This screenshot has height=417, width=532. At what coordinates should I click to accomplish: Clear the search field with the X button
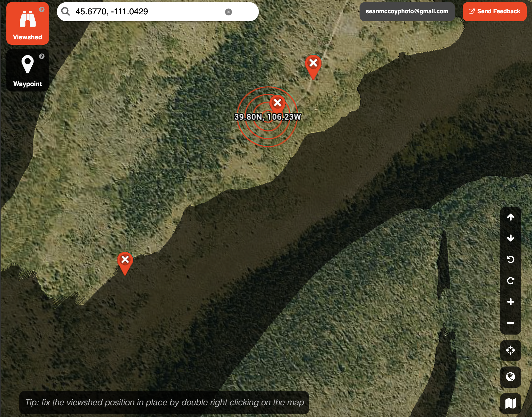point(228,12)
